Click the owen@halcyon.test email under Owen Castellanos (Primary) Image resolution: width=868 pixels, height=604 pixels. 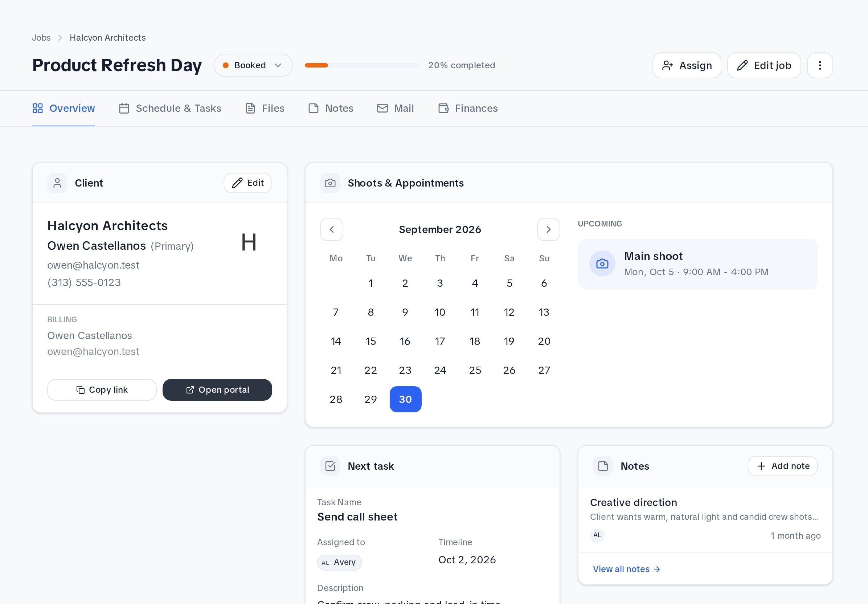pyautogui.click(x=93, y=265)
